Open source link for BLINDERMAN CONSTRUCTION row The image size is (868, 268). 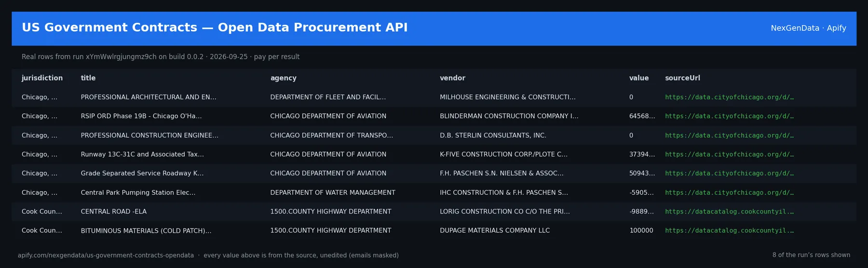click(x=729, y=116)
